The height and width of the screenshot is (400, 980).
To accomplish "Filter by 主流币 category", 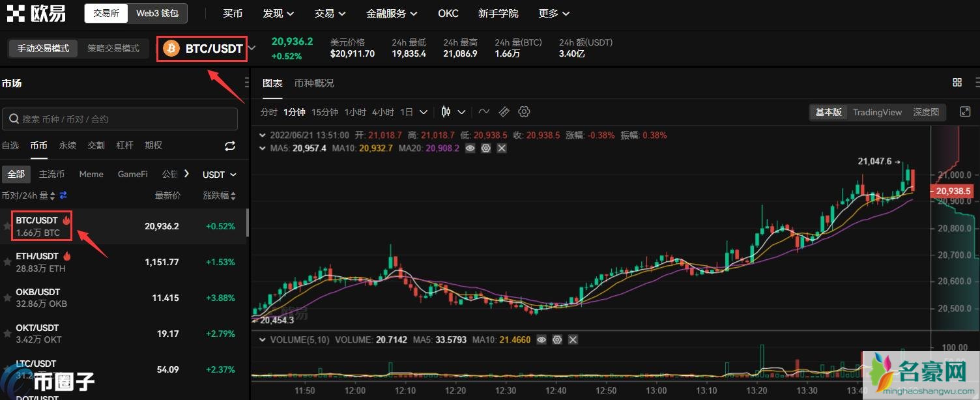I will 52,175.
